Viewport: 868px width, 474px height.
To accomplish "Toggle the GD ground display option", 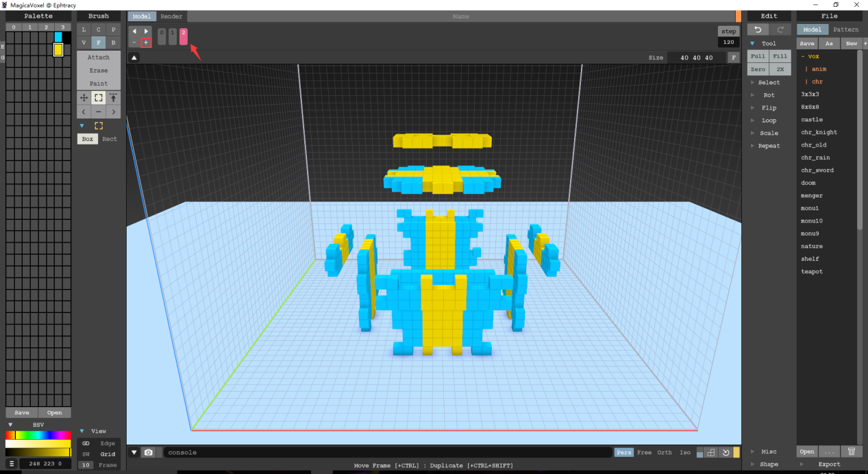I will (86, 443).
